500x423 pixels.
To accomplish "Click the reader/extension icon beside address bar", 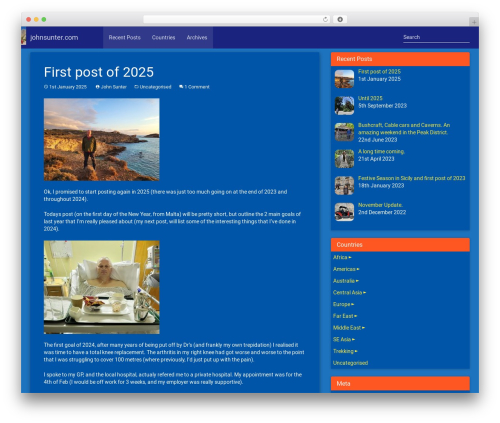I will coord(340,19).
